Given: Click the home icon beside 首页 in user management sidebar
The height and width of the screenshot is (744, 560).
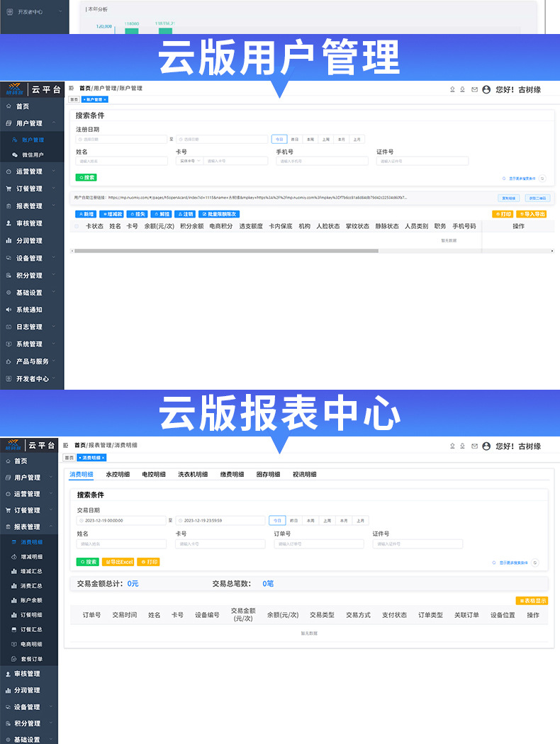Looking at the screenshot, I should coord(9,106).
